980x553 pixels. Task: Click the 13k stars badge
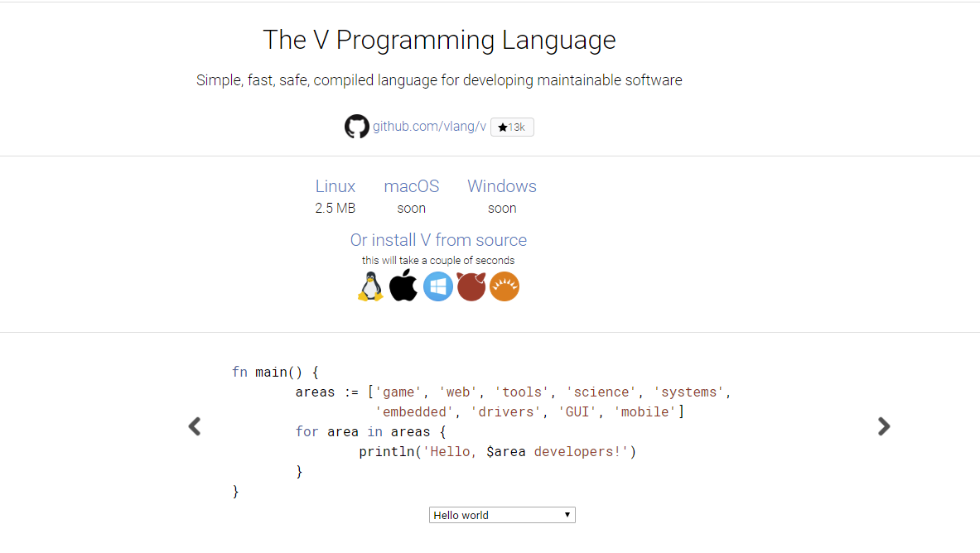point(512,127)
